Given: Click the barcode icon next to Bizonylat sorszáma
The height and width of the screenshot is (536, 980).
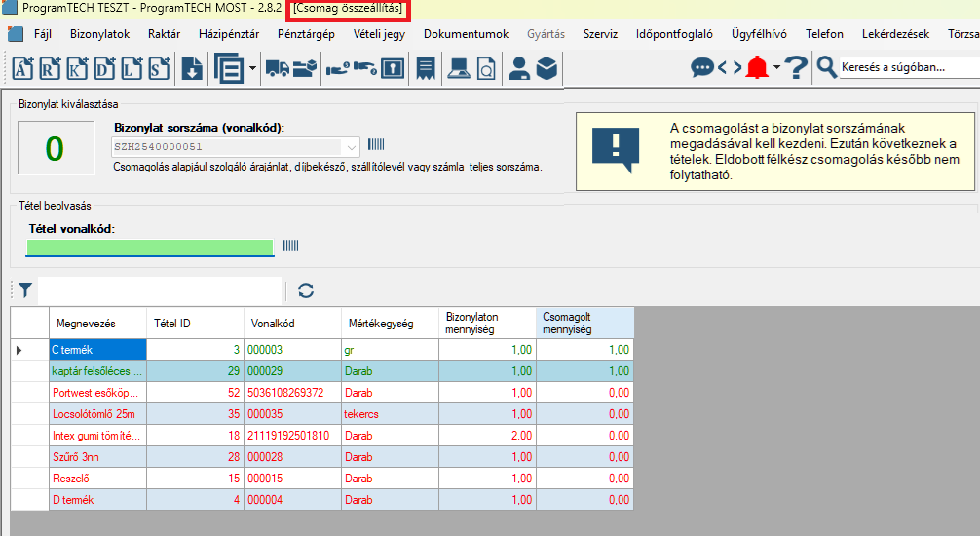Looking at the screenshot, I should tap(376, 144).
